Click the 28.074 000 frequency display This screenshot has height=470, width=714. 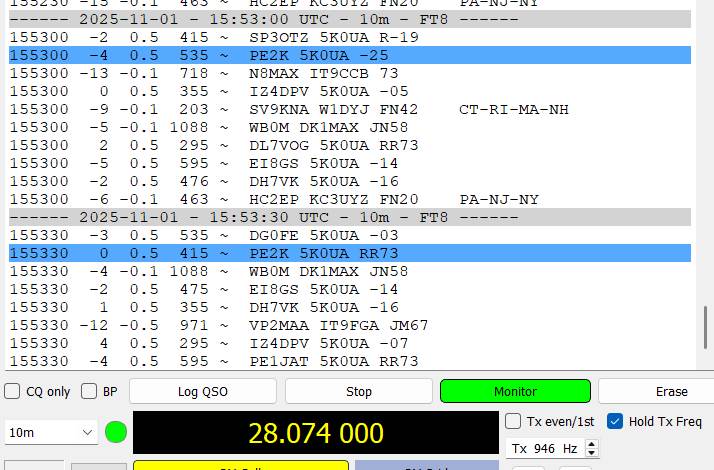tap(315, 433)
